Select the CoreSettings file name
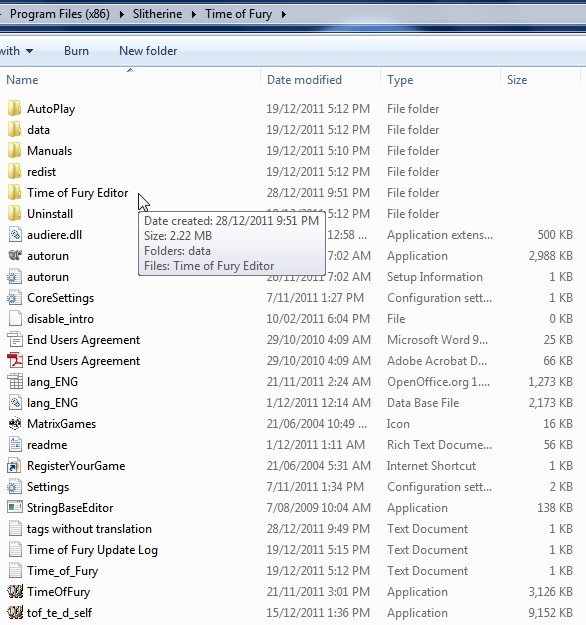Screen dimensions: 586x625 [x=61, y=298]
